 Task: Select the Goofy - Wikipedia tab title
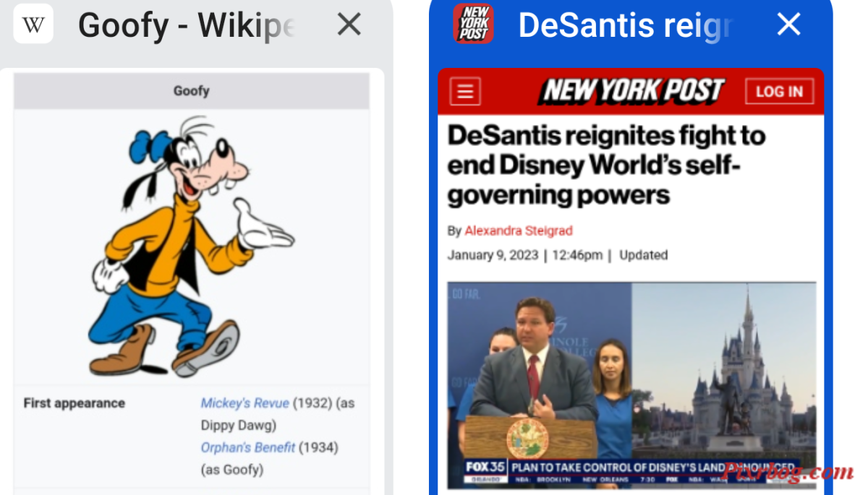(x=187, y=26)
